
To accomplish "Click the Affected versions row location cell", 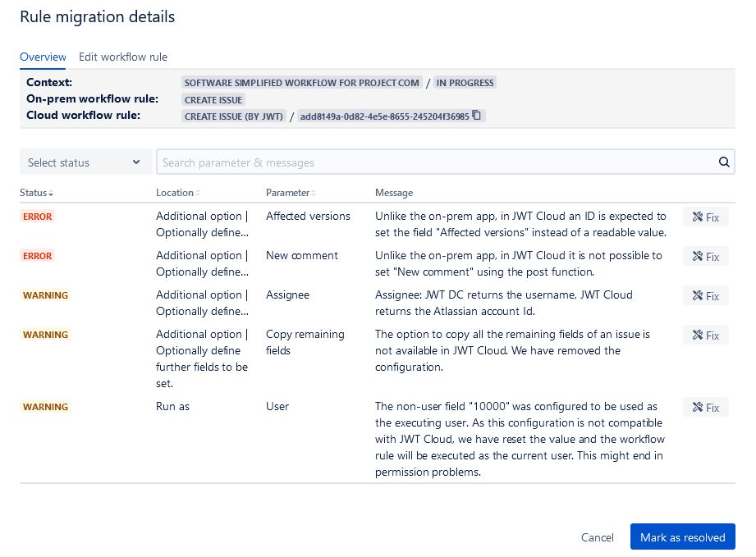I will coord(203,224).
